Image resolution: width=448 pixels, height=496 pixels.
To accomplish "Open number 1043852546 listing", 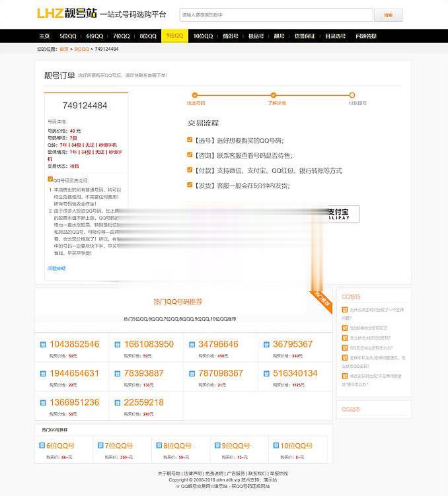I will [75, 344].
